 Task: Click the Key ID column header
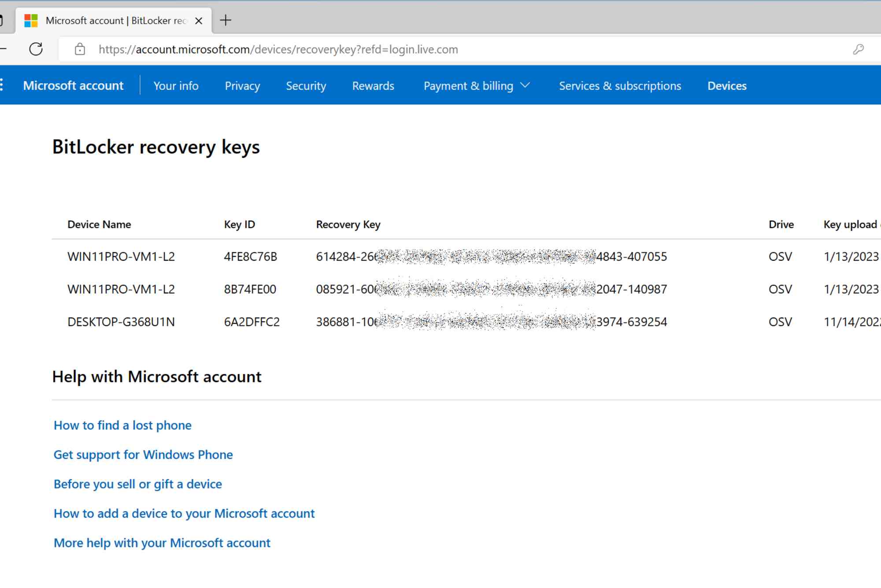coord(239,224)
